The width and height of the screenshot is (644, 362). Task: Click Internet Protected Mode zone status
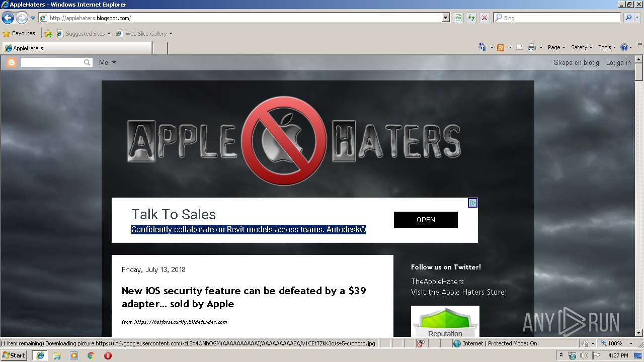click(495, 343)
